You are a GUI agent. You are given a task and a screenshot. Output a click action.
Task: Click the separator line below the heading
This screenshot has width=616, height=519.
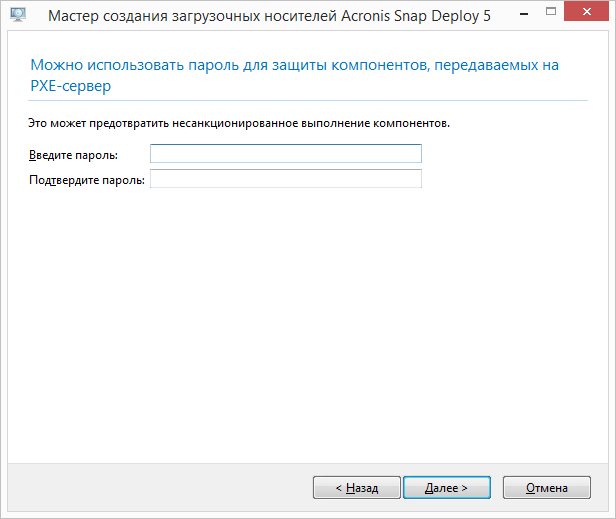click(x=308, y=101)
